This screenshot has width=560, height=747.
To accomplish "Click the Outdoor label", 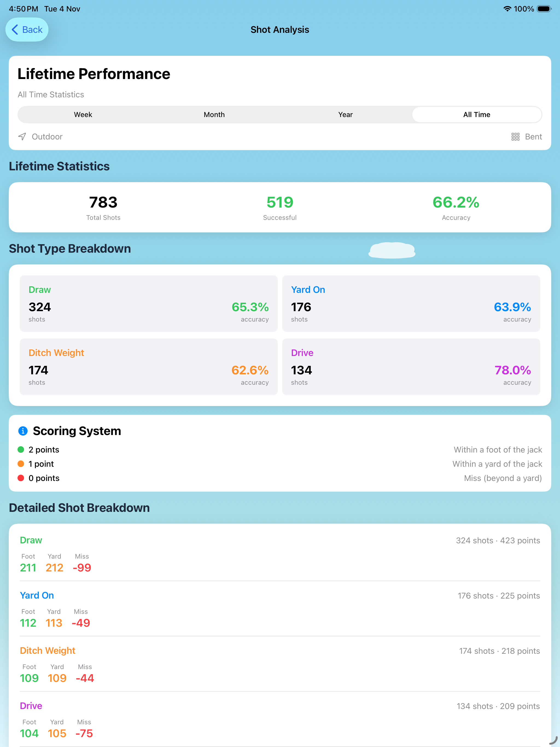I will [47, 136].
